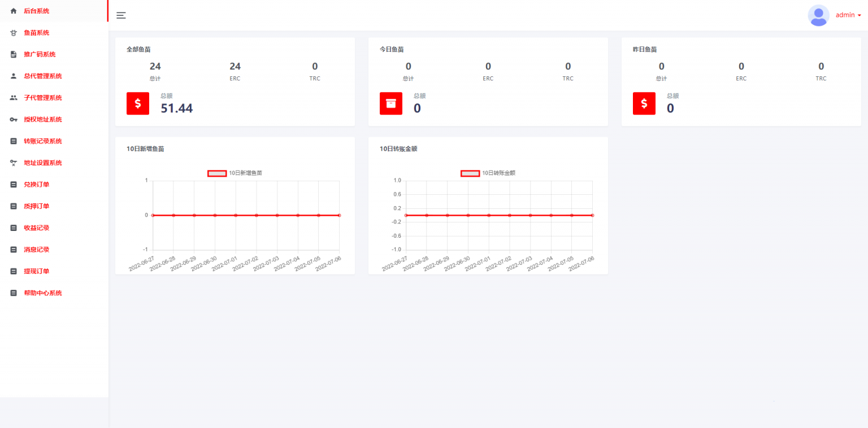Viewport: 868px width, 428px height.
Task: Toggle the 10日新增鱼苗 chart legend series
Action: 217,173
